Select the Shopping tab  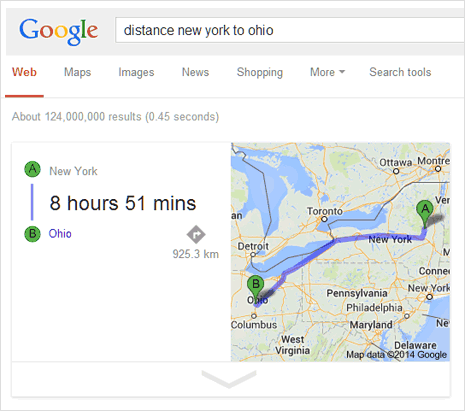260,72
